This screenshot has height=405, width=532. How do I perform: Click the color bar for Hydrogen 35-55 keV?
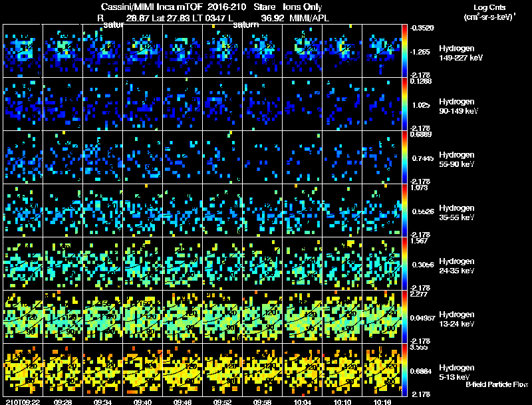404,210
